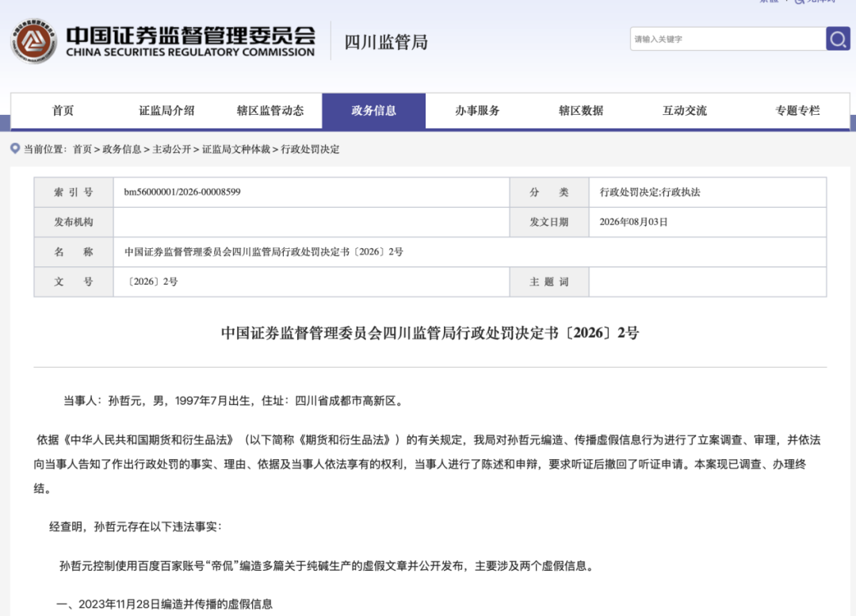
Task: Open the 专题专栏 navigation tab
Action: click(797, 111)
